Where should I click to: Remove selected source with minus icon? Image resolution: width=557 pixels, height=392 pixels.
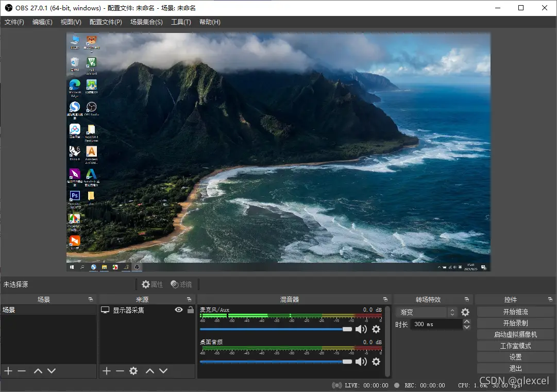point(120,371)
